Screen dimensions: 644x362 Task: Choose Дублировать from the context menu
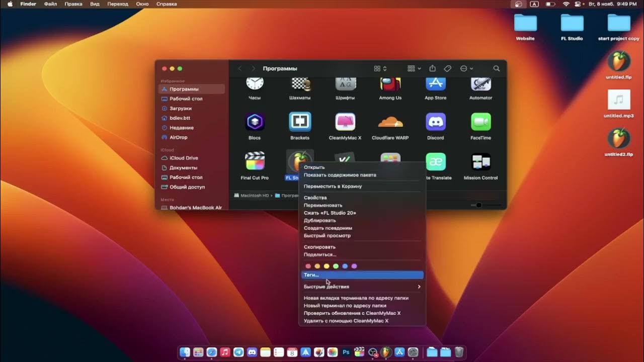click(362, 220)
